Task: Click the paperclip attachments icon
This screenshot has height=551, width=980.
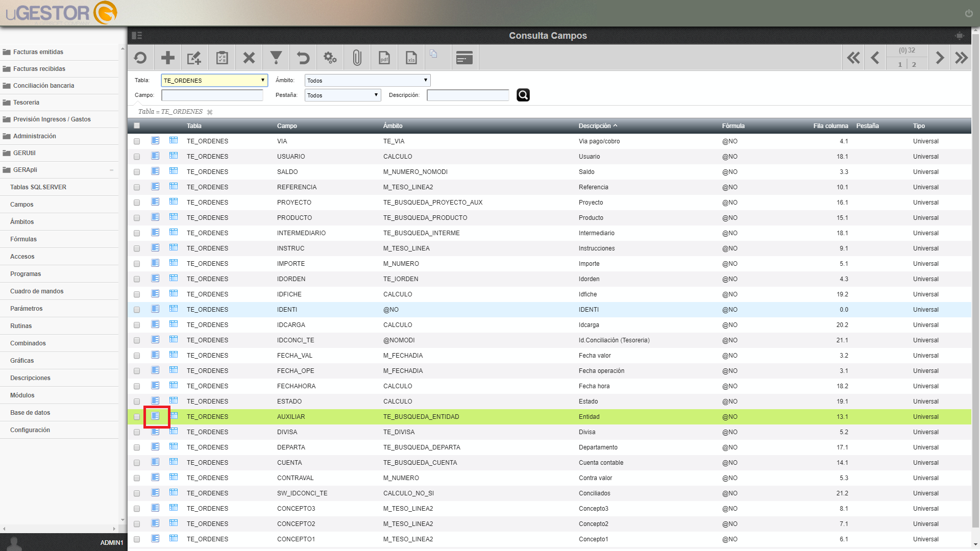Action: (357, 58)
